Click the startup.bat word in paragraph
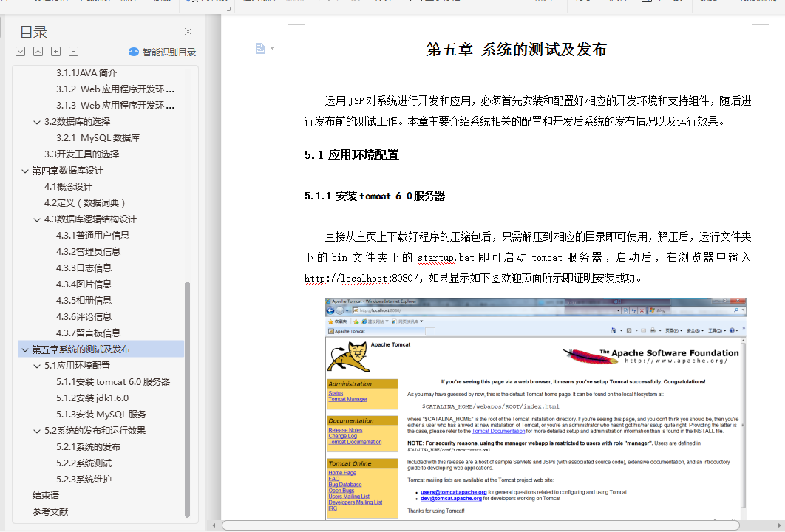The height and width of the screenshot is (532, 785). (x=446, y=258)
